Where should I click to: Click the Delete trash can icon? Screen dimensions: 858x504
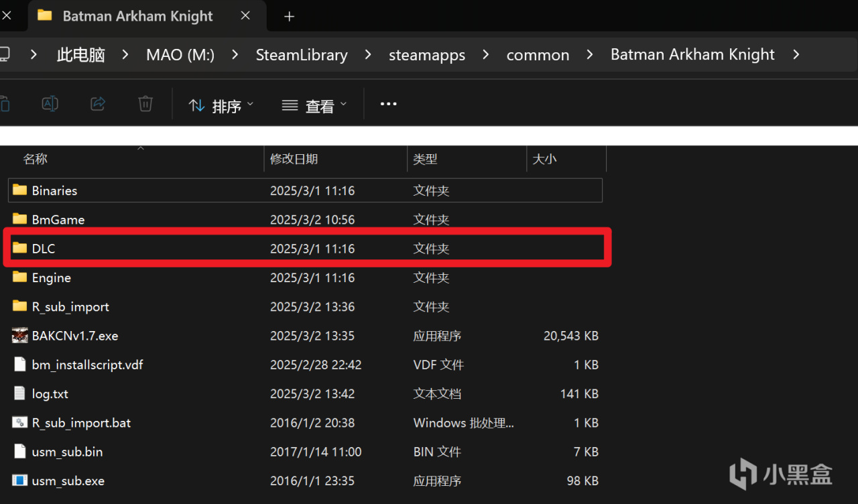click(x=145, y=104)
